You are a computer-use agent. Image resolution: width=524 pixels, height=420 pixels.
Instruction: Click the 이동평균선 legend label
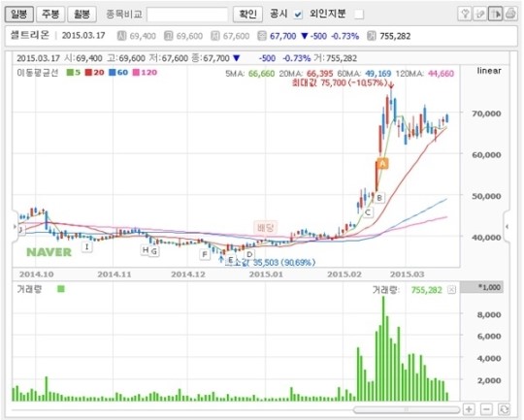tap(38, 73)
